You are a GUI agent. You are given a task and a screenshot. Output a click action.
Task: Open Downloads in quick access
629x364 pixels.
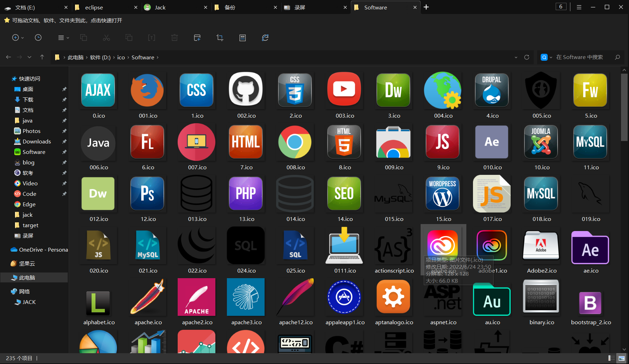[37, 141]
